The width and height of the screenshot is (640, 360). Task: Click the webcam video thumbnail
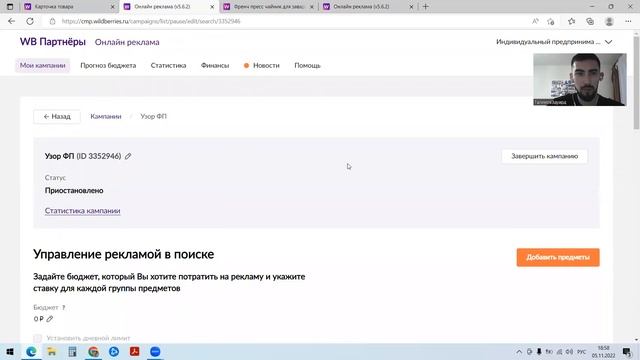pyautogui.click(x=580, y=80)
